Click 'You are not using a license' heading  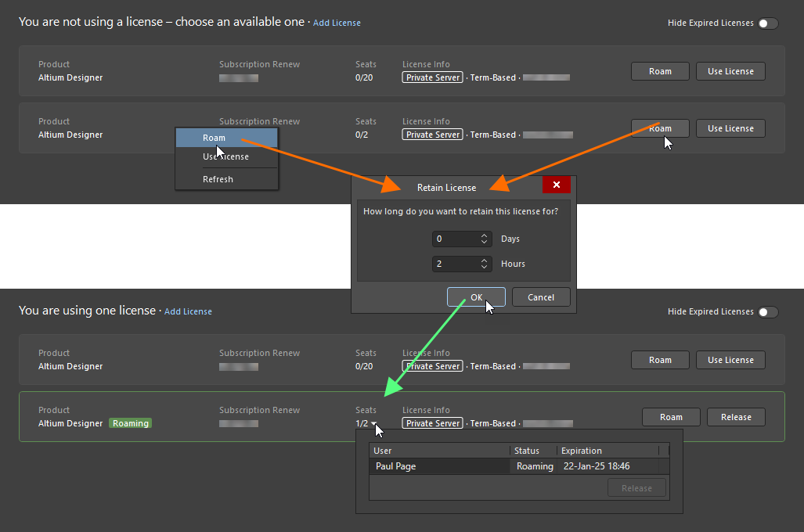161,22
